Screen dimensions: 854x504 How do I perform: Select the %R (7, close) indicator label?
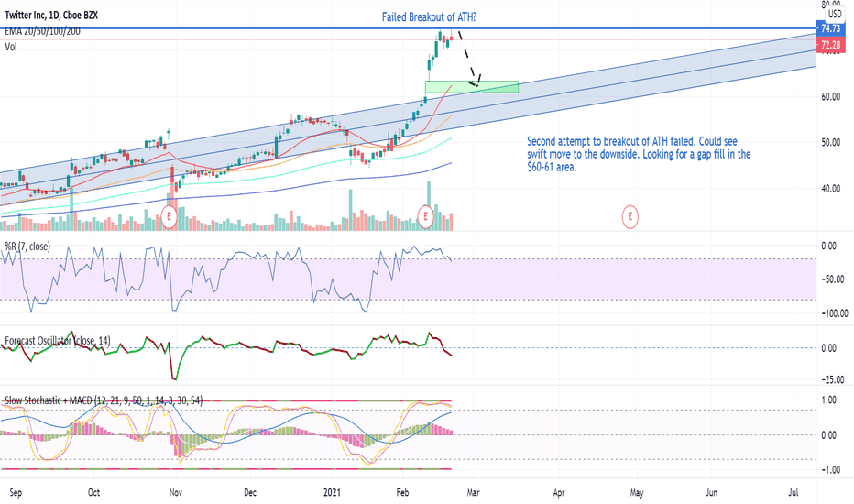click(x=27, y=247)
